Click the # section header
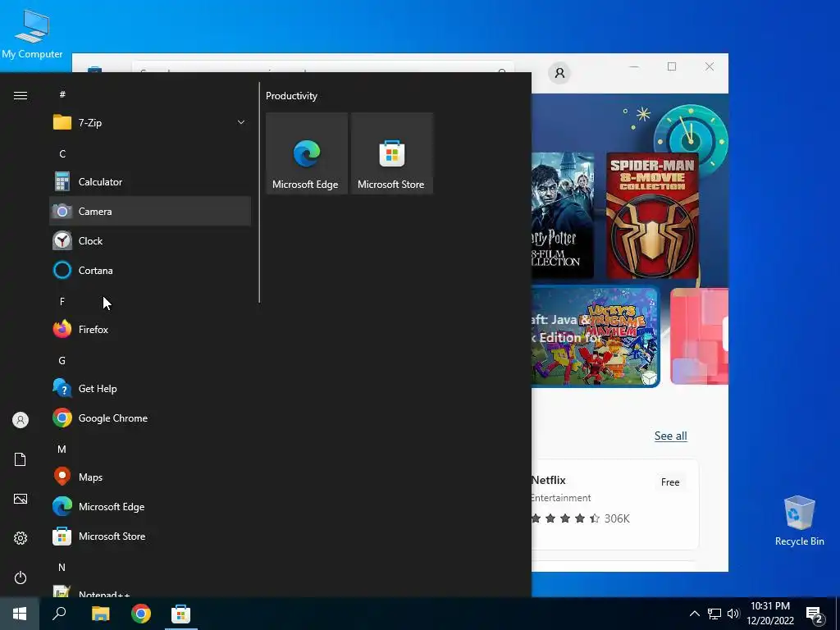This screenshot has width=840, height=630. coord(62,94)
